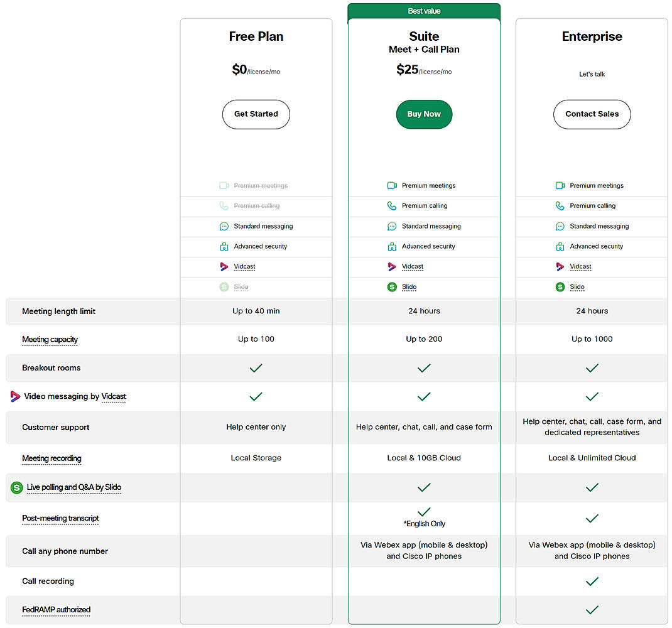This screenshot has height=628, width=672.
Task: Click the FedRAMP authorized link
Action: (56, 610)
